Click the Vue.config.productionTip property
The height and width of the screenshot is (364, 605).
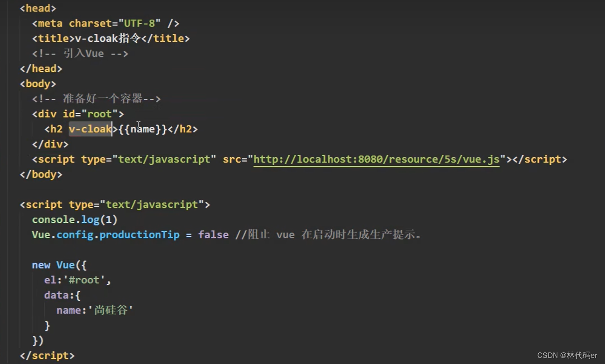tap(105, 234)
